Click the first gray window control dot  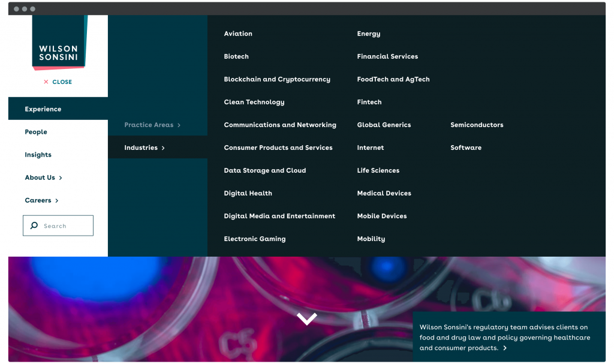(16, 9)
